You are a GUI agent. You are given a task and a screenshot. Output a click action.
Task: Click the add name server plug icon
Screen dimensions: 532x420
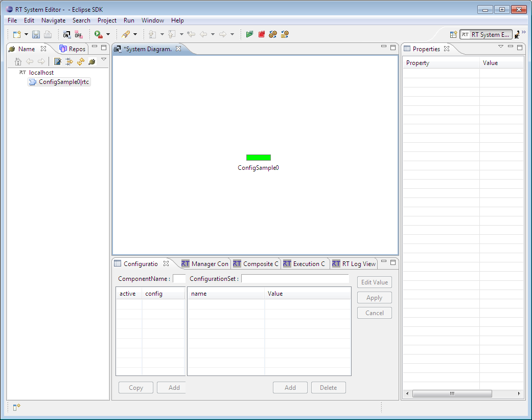92,61
